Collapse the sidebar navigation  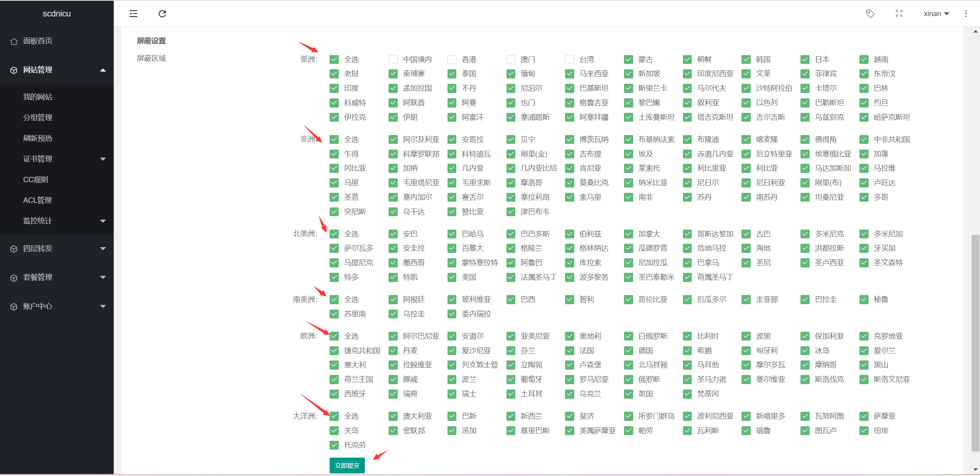point(133,13)
